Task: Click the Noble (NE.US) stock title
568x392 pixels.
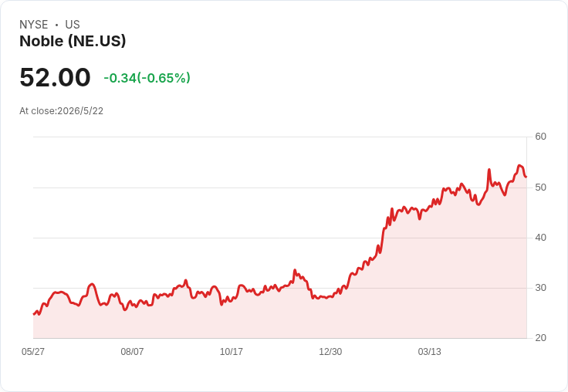Action: [73, 41]
